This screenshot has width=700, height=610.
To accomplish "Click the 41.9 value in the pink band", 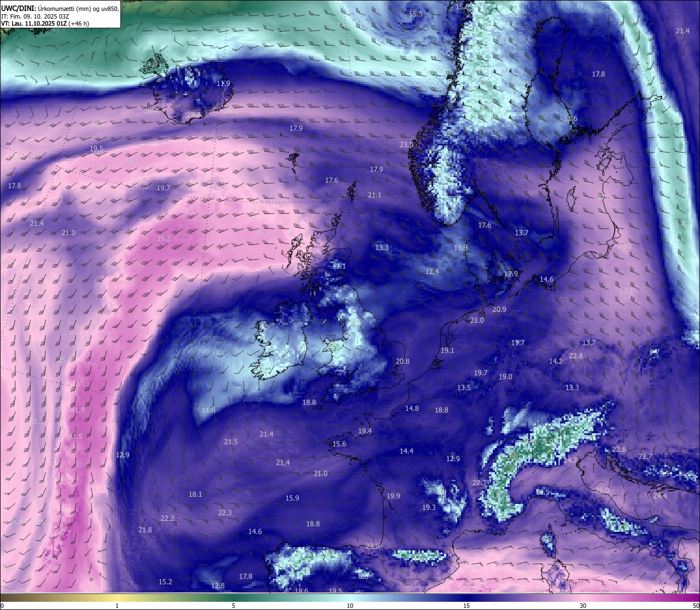I will pos(78,410).
